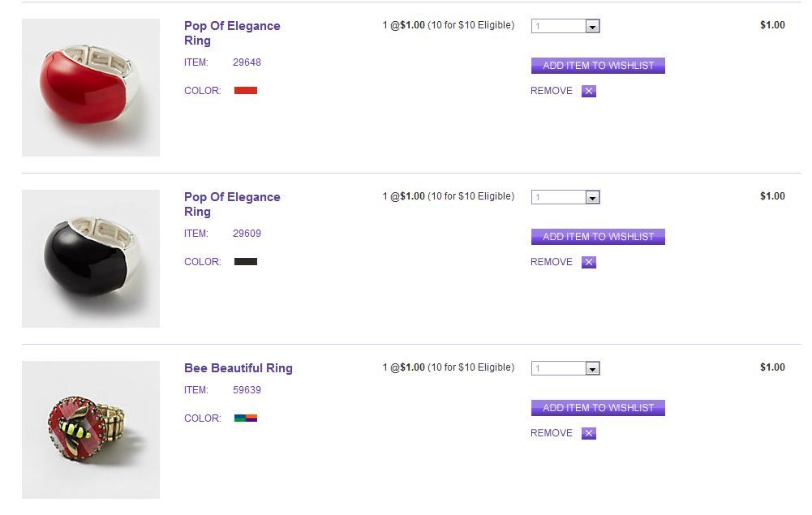This screenshot has height=515, width=812.
Task: Click the Remove text link for the red ring
Action: (552, 91)
